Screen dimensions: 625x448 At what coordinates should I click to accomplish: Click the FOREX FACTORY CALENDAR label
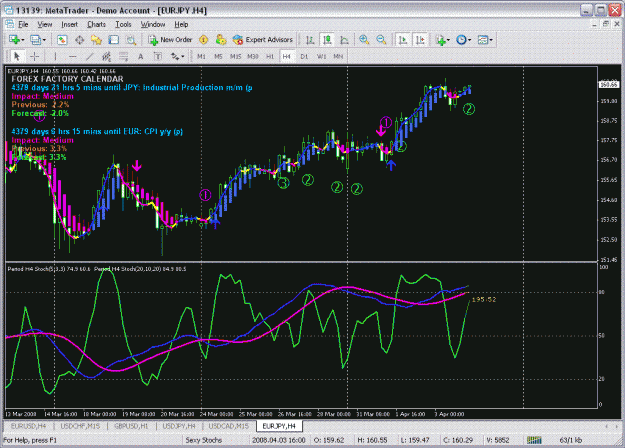click(67, 79)
